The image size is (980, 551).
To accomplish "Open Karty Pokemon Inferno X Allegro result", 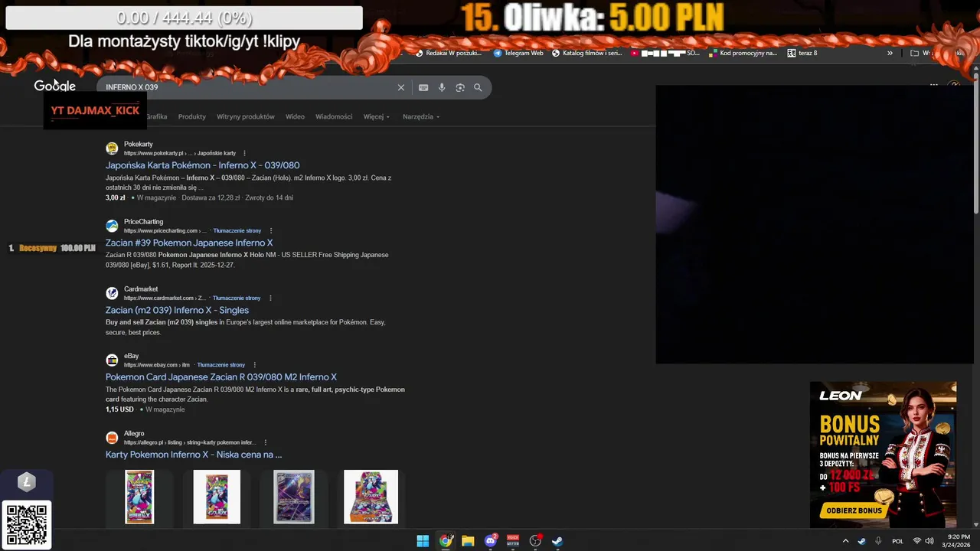I will click(194, 455).
